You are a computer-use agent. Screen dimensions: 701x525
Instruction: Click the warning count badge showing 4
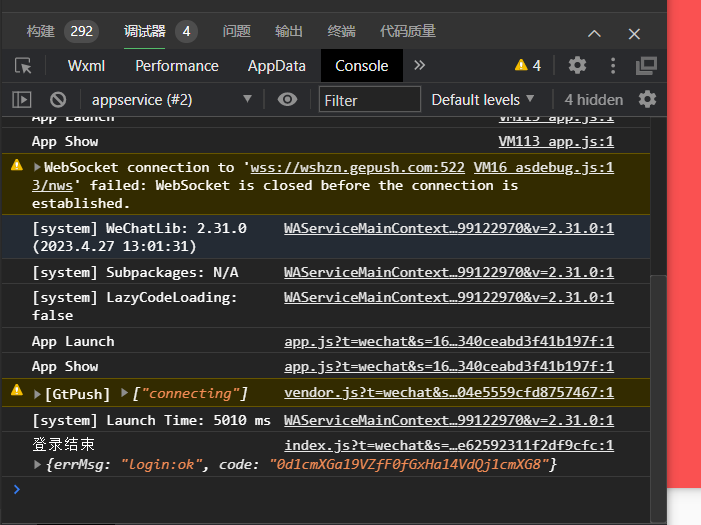528,66
